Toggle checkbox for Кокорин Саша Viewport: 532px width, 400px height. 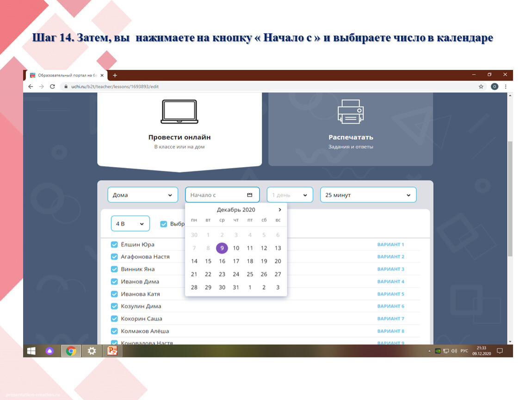114,319
